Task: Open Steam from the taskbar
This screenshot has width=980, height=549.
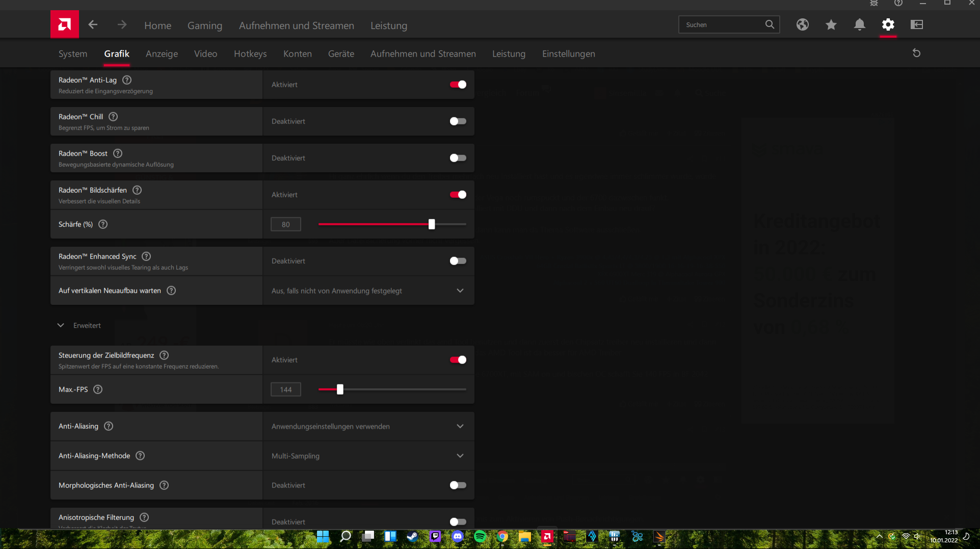Action: [412, 536]
